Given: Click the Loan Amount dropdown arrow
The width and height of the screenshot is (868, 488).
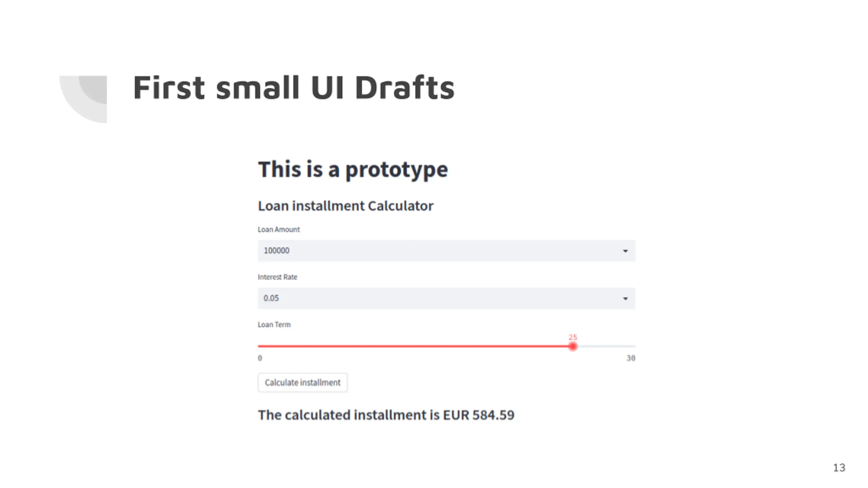Looking at the screenshot, I should (x=625, y=251).
